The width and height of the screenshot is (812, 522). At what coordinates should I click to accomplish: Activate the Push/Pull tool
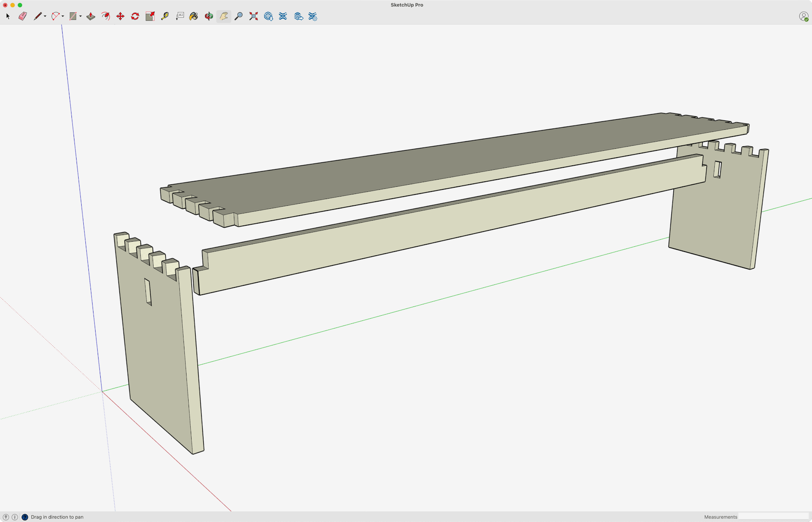(x=91, y=16)
